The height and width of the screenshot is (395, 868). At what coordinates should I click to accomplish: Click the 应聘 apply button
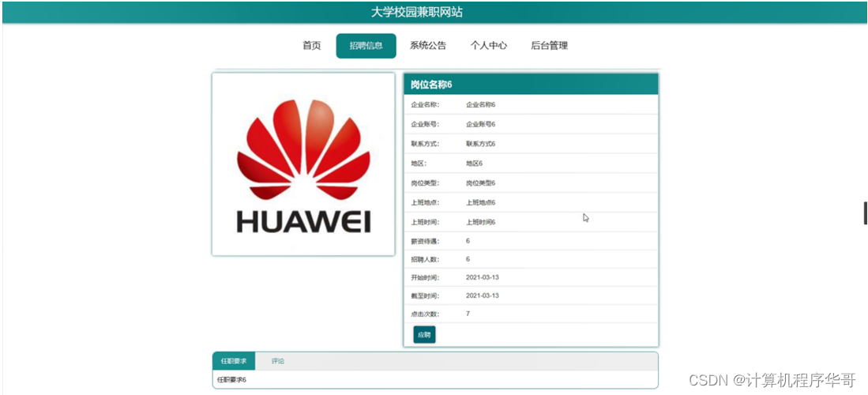tap(425, 335)
